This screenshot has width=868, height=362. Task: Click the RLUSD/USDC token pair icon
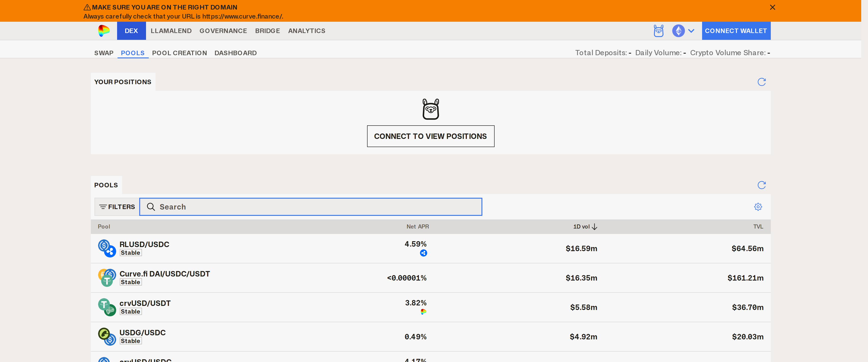(x=107, y=248)
